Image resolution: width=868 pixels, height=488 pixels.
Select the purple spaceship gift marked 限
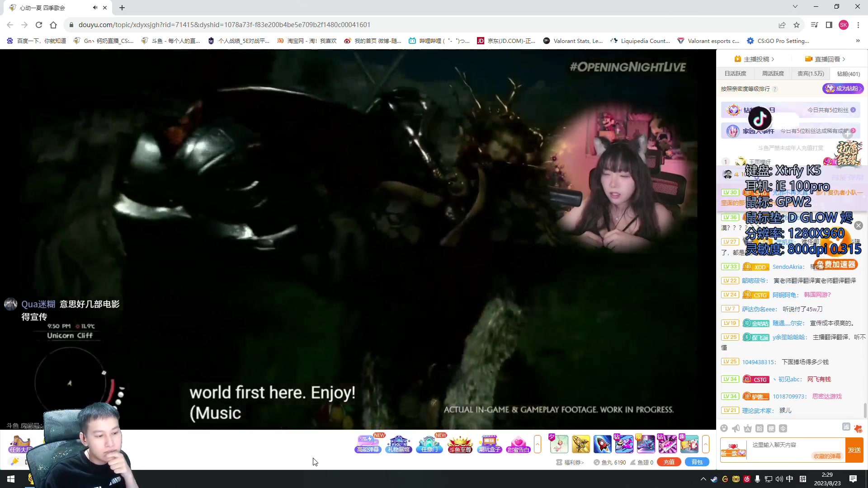coord(646,444)
